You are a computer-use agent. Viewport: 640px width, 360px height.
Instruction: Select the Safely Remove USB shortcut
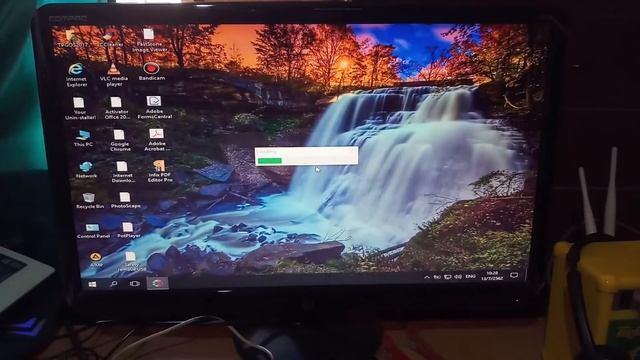tap(131, 261)
